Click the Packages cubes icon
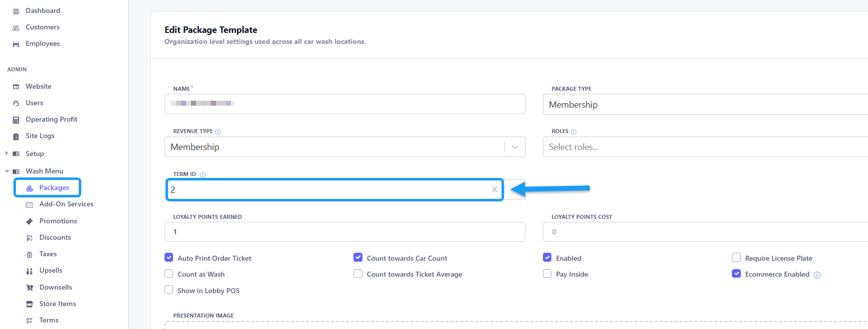Viewport: 868px width, 329px height. 29,188
